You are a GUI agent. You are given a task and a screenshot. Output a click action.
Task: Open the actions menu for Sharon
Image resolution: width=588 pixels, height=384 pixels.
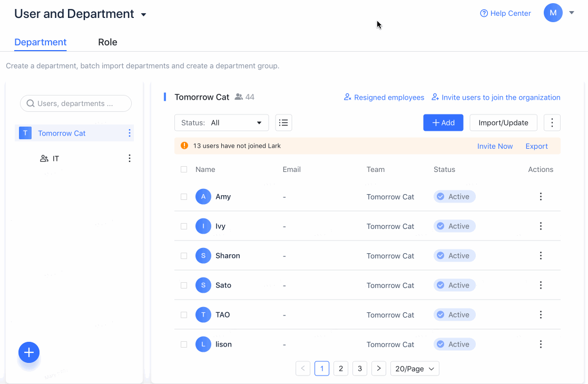pyautogui.click(x=541, y=256)
